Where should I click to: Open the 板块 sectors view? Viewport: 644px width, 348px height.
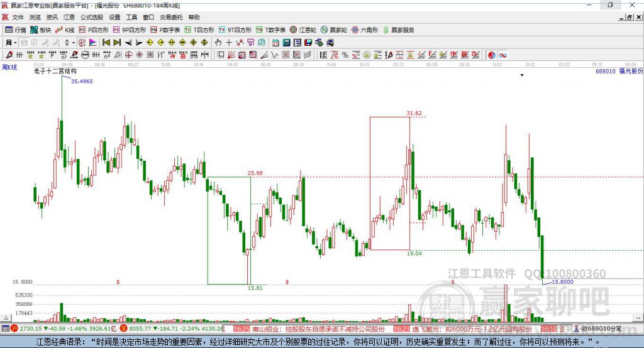(x=41, y=30)
